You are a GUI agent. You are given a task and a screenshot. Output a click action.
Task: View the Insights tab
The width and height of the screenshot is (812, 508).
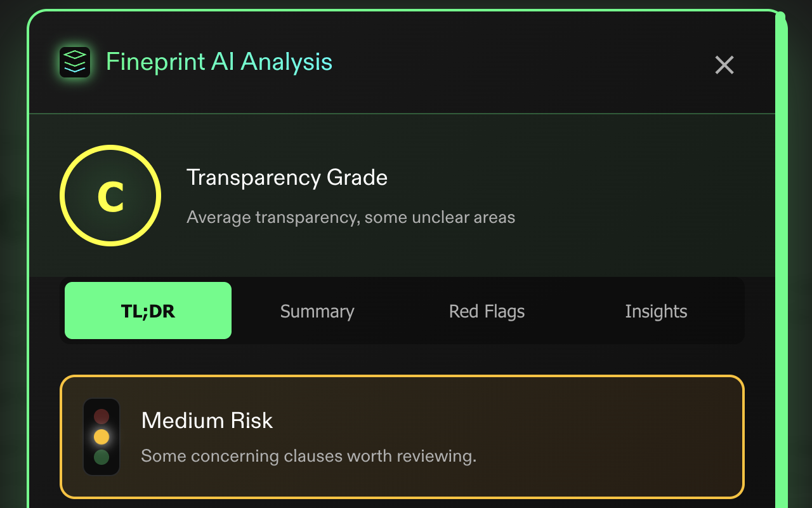656,311
